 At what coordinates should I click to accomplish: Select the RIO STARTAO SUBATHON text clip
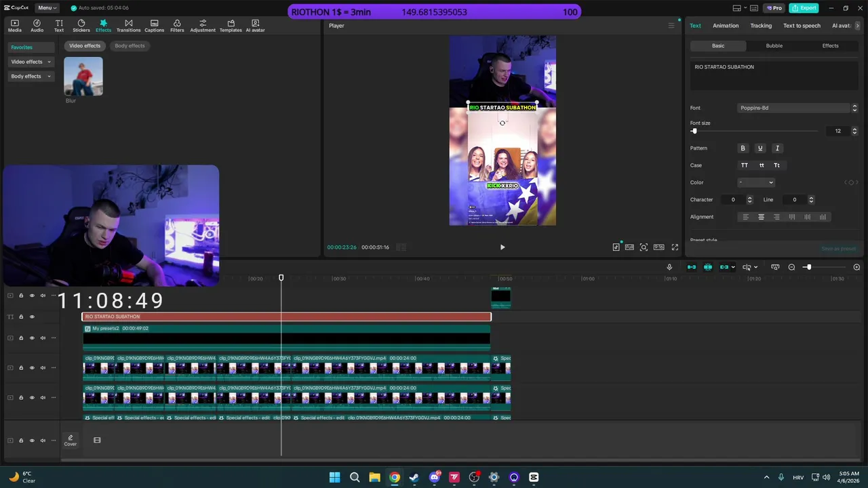286,317
